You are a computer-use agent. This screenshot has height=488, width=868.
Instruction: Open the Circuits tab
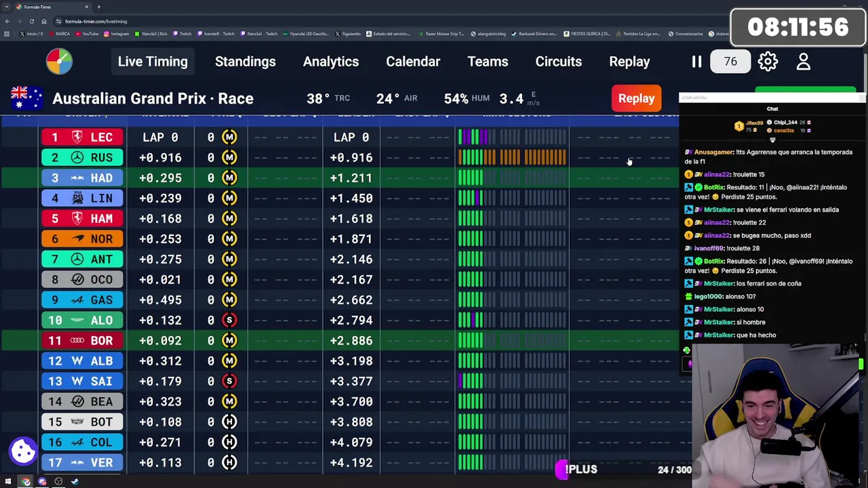click(x=559, y=62)
